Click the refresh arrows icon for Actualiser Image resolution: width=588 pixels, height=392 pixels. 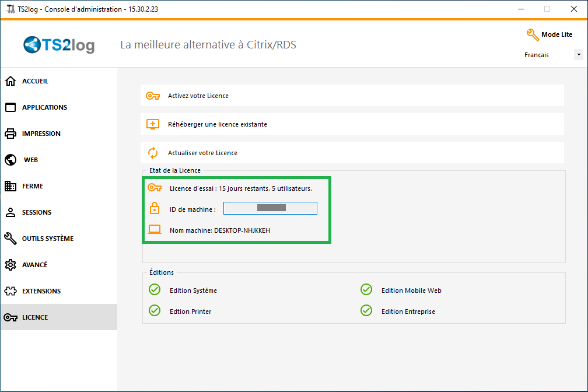(153, 153)
